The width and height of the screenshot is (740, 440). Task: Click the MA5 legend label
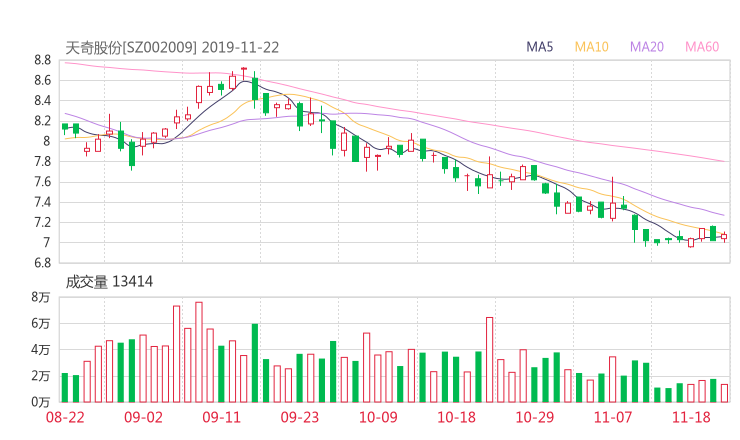(539, 47)
